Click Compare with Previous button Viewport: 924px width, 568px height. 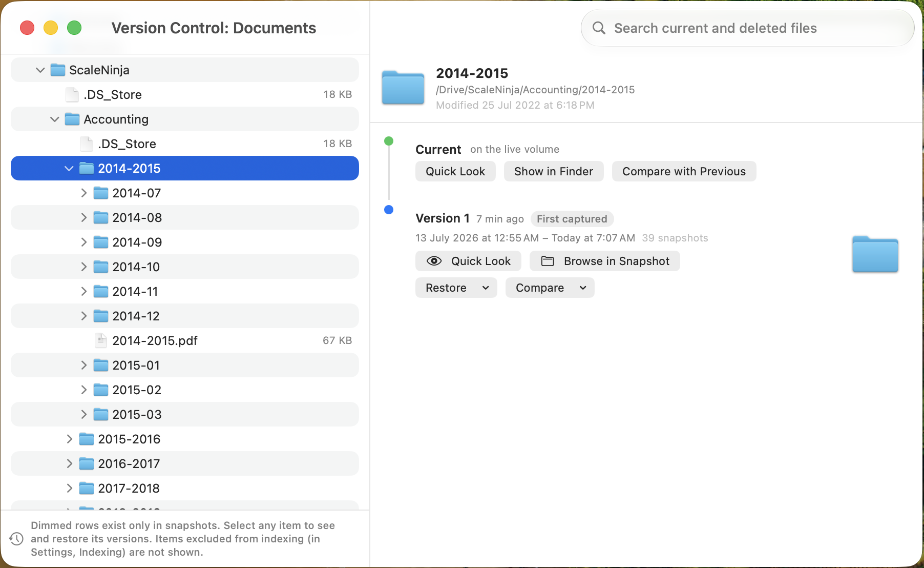tap(684, 171)
